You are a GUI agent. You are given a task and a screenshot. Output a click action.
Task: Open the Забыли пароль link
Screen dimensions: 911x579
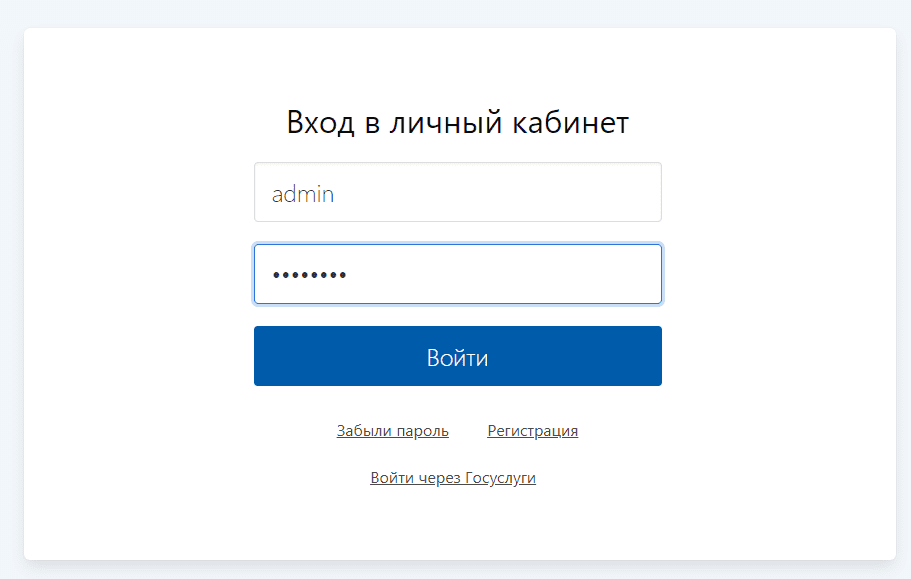392,431
